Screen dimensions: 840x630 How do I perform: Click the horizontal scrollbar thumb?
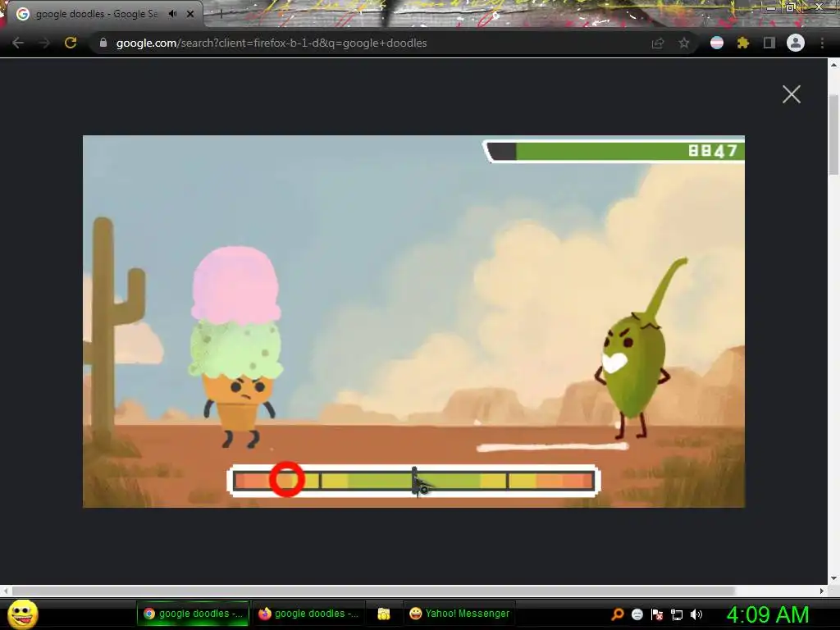[373, 591]
